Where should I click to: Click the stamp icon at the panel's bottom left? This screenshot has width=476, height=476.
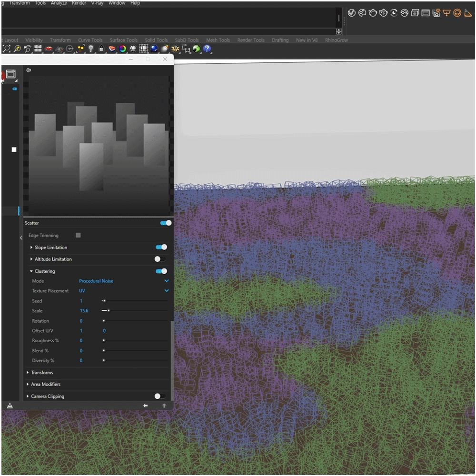tap(10, 406)
